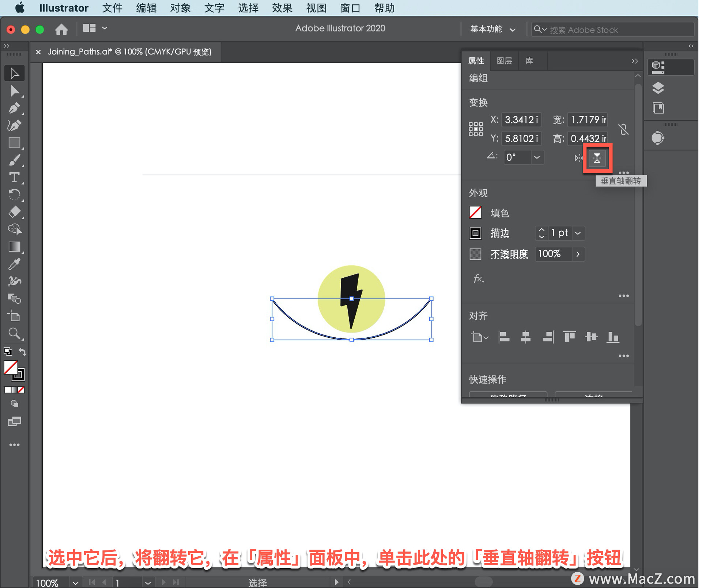The image size is (702, 588).
Task: Swap fill and stroke colors
Action: [23, 352]
